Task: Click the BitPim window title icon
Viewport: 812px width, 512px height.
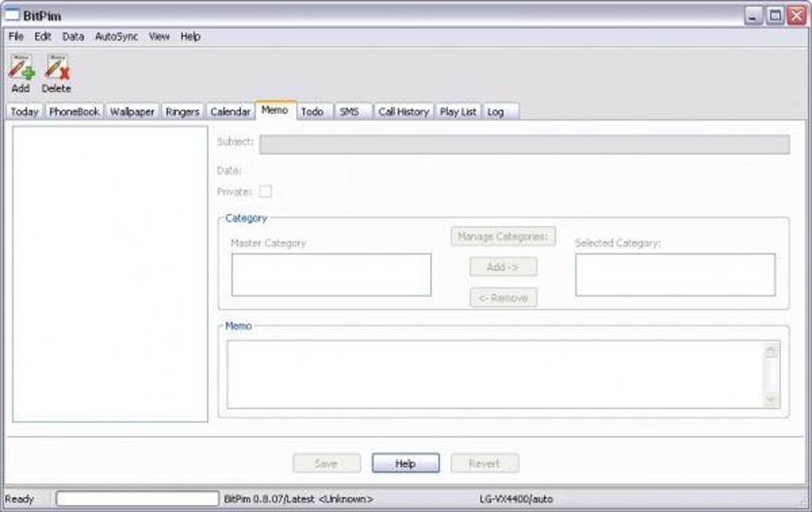Action: click(12, 15)
